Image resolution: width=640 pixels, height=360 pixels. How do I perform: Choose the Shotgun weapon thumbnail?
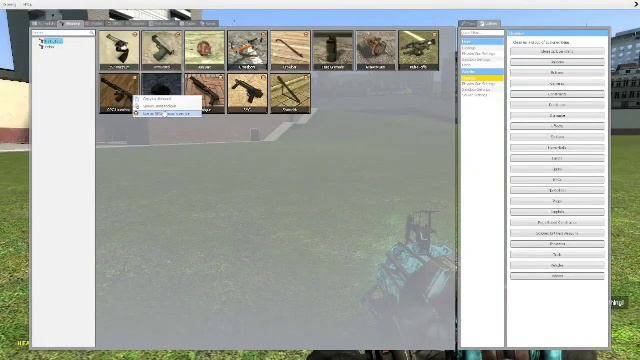click(205, 93)
